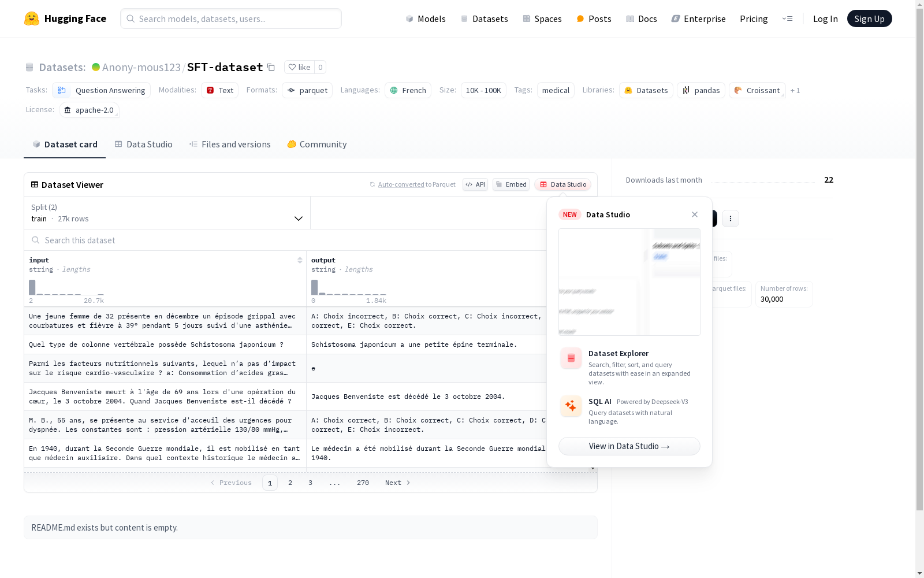Expand the +1 more libraries

pos(795,90)
